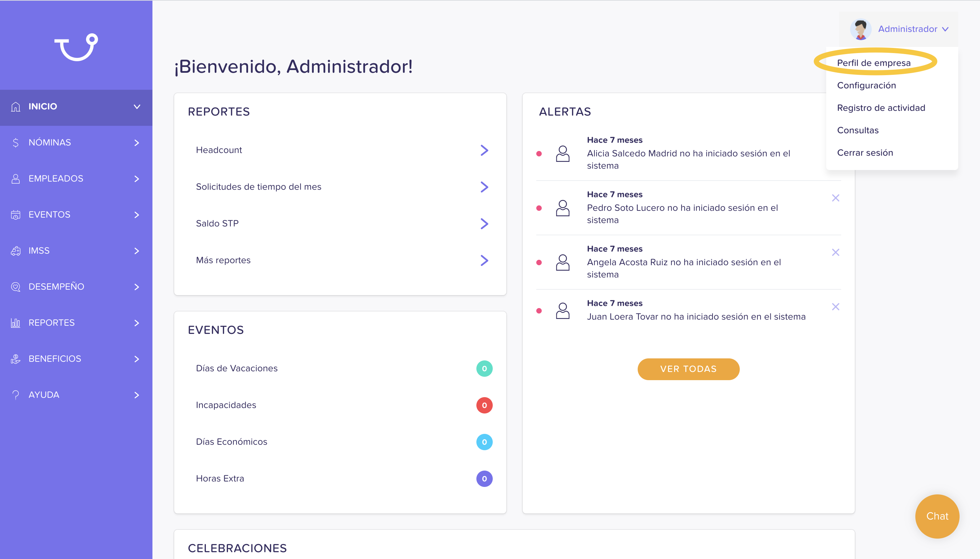Dismiss the Juan Loera Tovar alert

click(x=836, y=307)
